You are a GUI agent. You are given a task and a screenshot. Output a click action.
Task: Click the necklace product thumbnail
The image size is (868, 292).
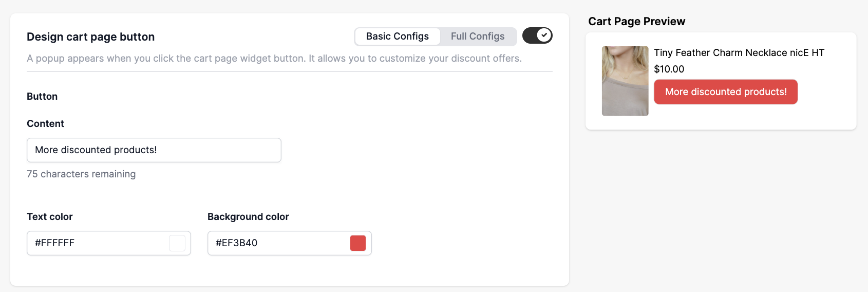click(625, 81)
